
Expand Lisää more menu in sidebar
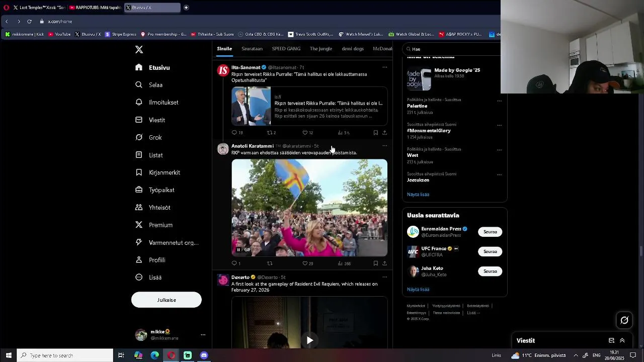point(148,278)
